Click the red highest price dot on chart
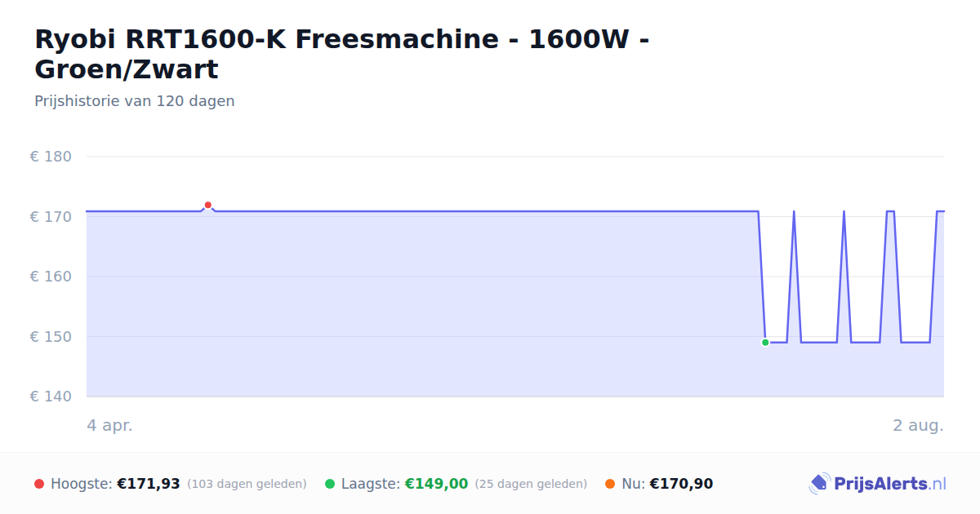980x514 pixels. pyautogui.click(x=208, y=205)
